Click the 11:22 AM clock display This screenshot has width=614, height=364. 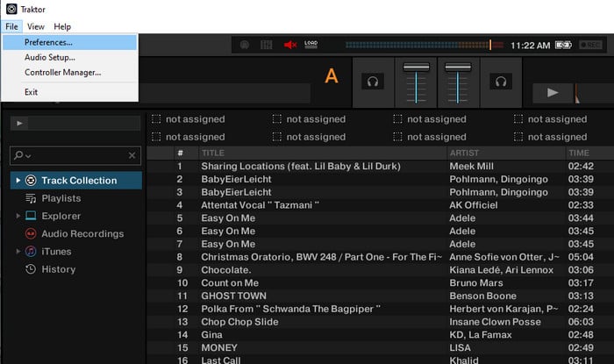pos(530,46)
